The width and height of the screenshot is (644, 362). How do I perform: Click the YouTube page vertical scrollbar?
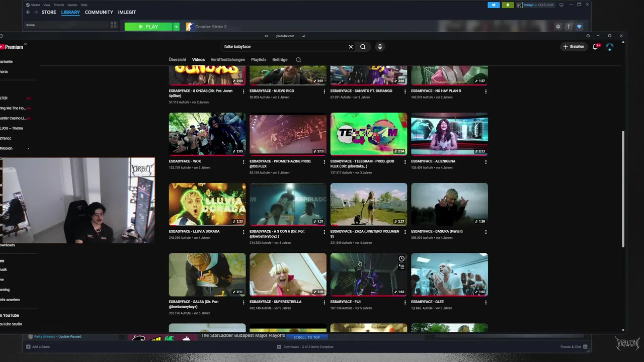[623, 189]
